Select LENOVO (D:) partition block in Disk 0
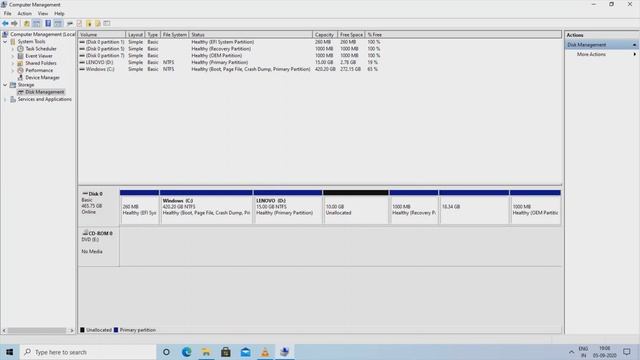This screenshot has width=640, height=360. click(x=288, y=207)
